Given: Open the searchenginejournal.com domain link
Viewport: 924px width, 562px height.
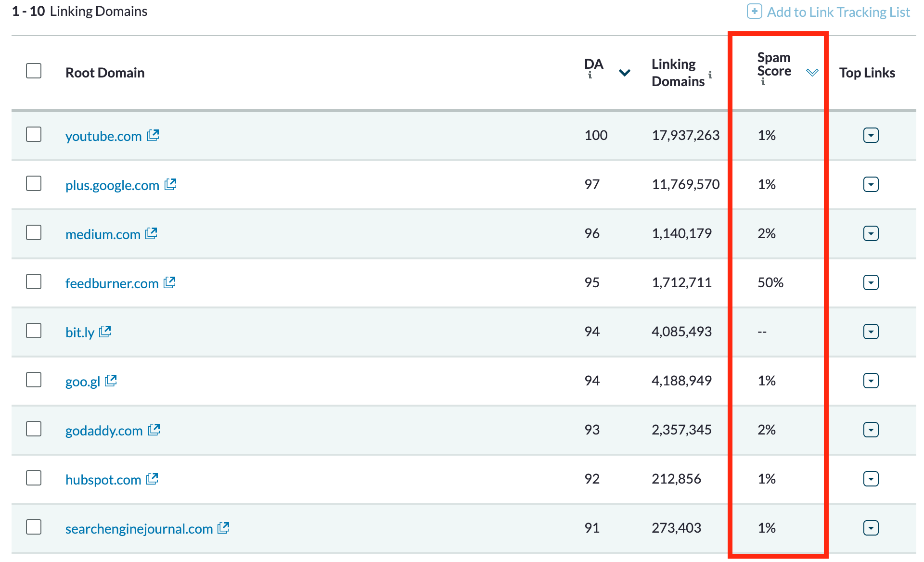Looking at the screenshot, I should pos(139,529).
